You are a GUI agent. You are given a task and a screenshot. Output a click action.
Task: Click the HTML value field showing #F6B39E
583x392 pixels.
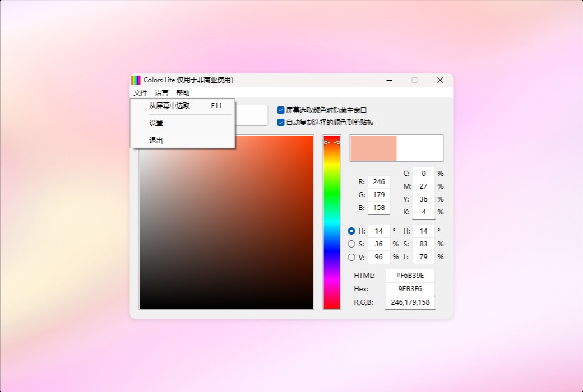410,275
